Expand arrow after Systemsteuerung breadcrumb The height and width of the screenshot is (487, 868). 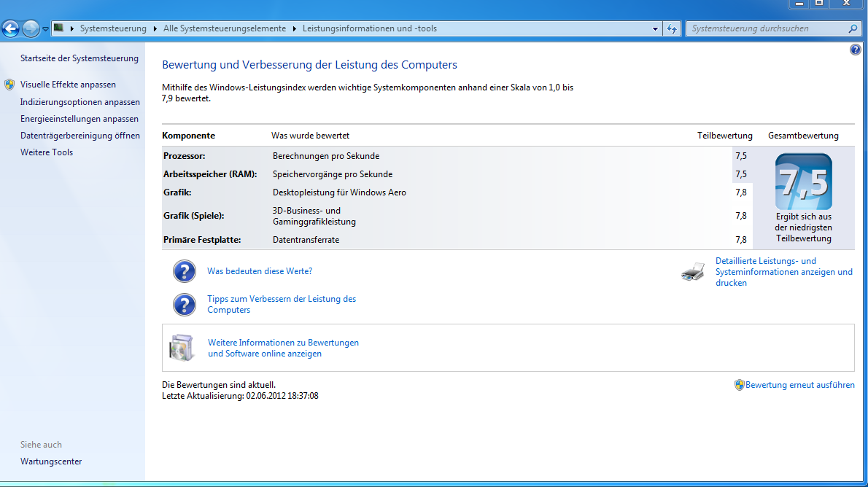(155, 28)
